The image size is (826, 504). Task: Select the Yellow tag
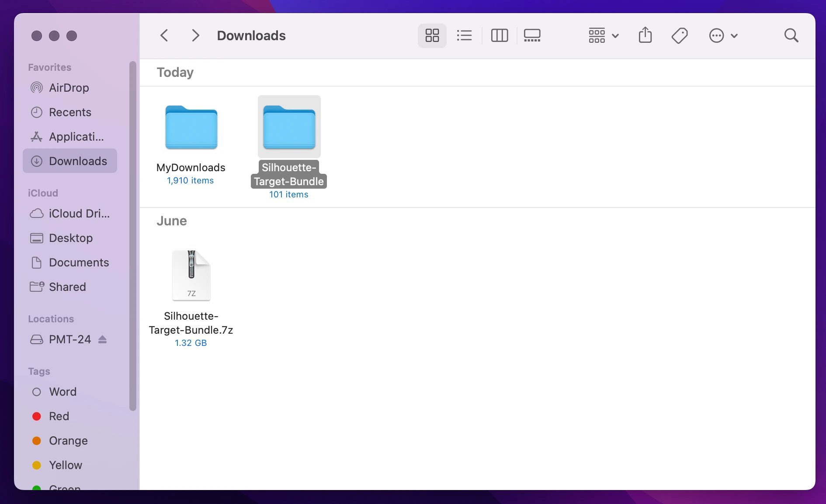coord(70,465)
